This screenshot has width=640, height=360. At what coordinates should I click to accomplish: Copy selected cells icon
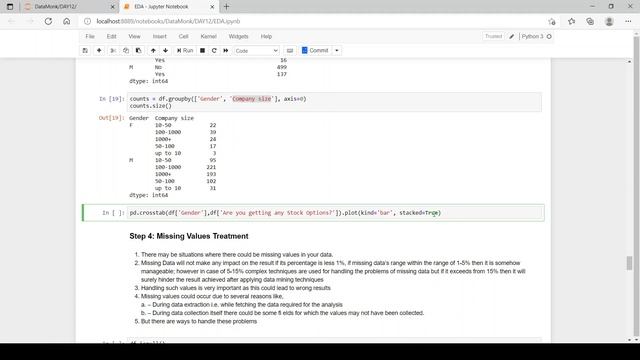(126, 51)
